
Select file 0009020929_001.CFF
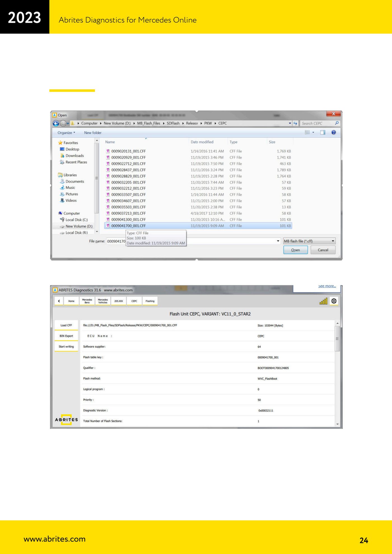(x=198, y=157)
